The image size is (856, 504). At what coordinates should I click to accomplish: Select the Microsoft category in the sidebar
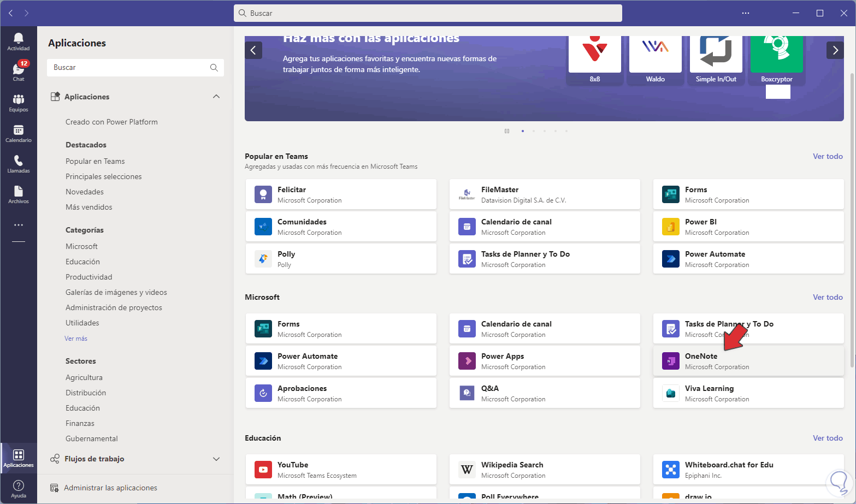pos(81,246)
